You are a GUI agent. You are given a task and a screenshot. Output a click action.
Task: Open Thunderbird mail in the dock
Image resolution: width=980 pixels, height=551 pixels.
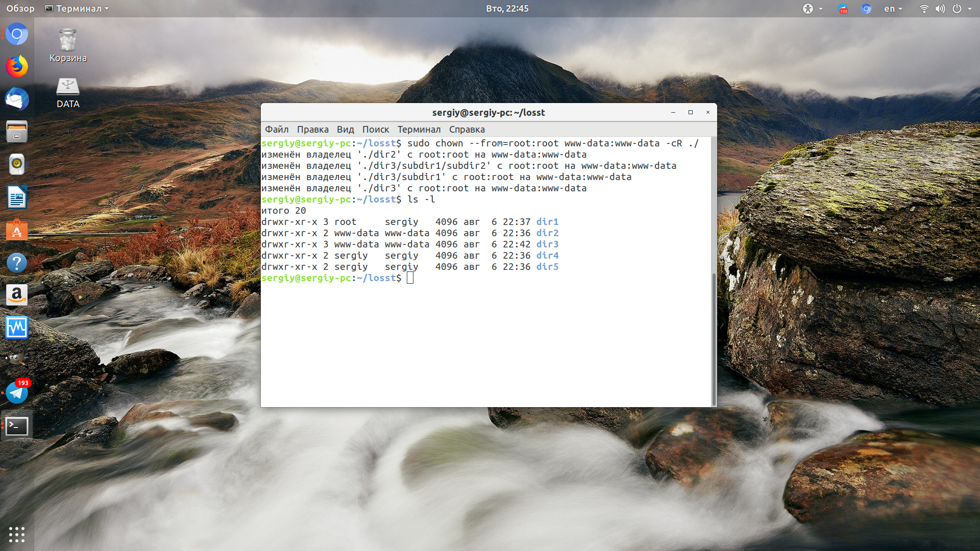click(x=17, y=99)
